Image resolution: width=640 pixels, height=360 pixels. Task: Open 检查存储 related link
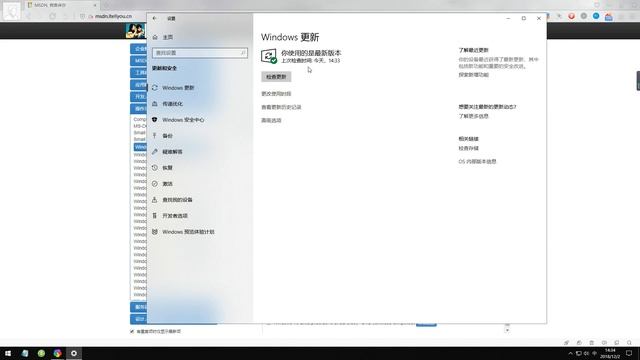click(469, 148)
